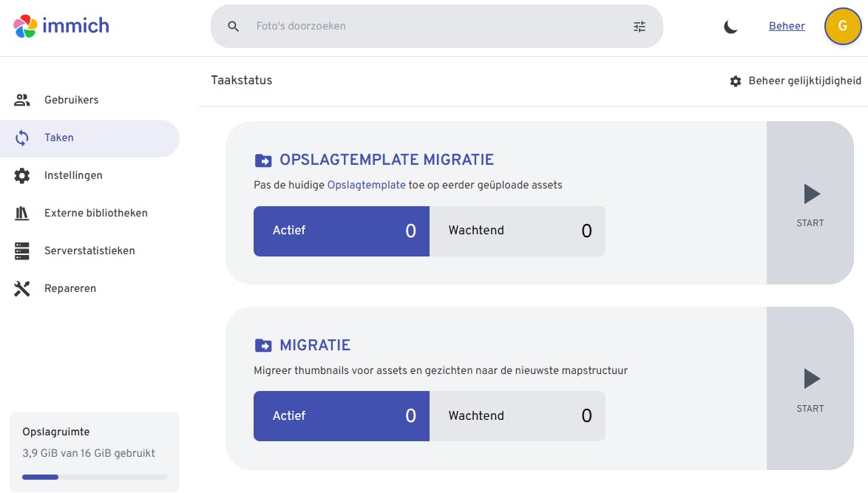Open the Repareren tools page
This screenshot has width=868, height=493.
70,288
